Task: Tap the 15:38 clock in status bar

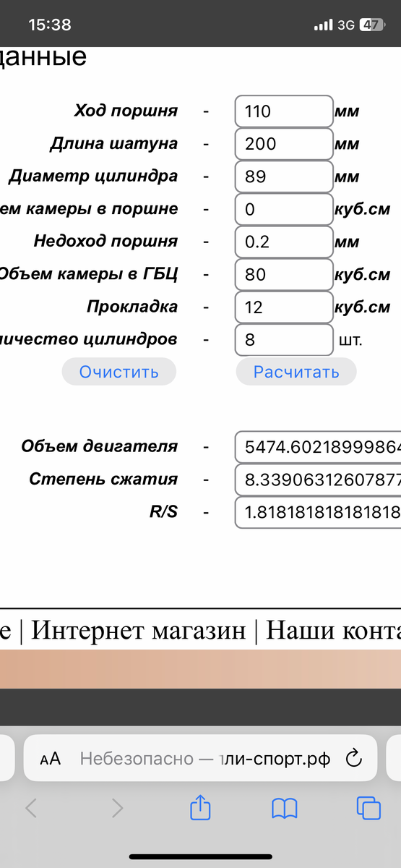Action: click(50, 25)
